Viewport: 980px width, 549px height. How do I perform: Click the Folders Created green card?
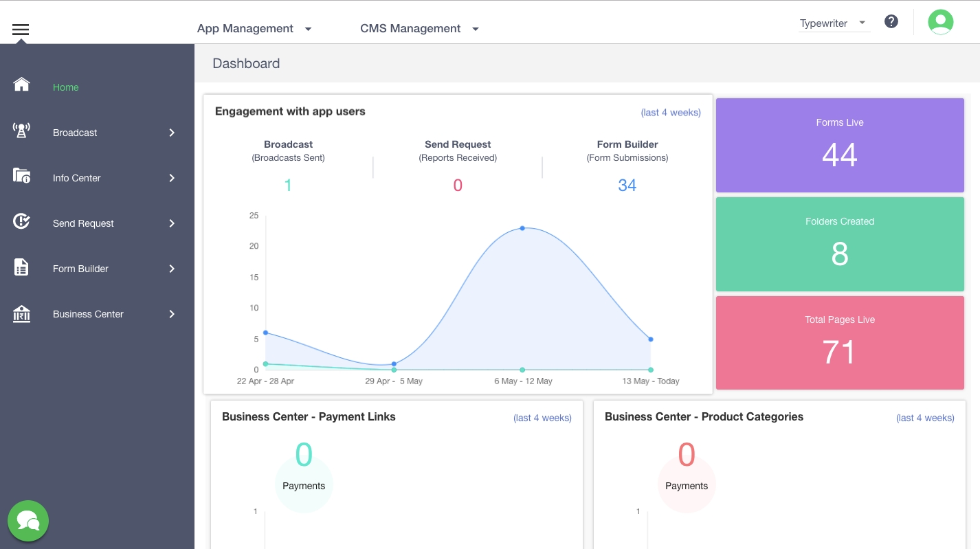840,244
